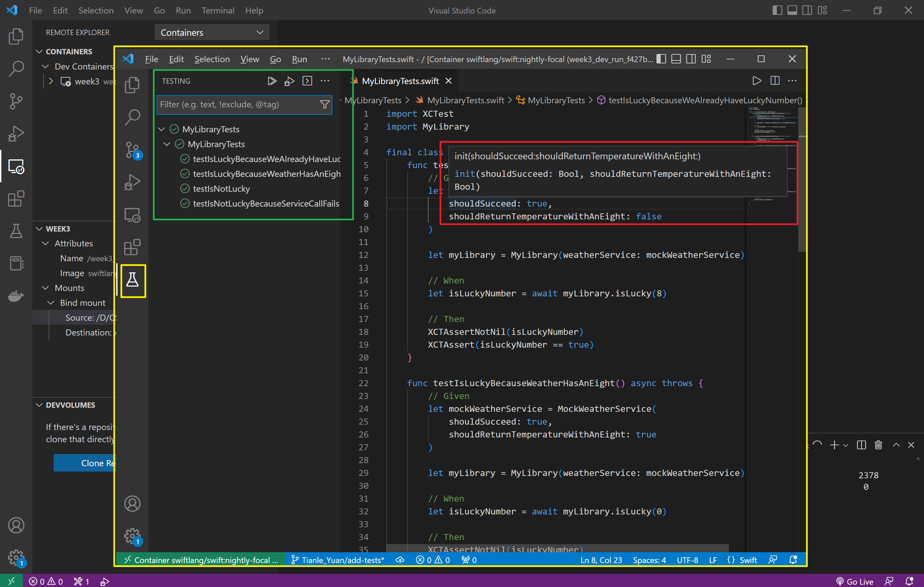Show test output terminal icon
The image size is (924, 587).
coord(307,81)
